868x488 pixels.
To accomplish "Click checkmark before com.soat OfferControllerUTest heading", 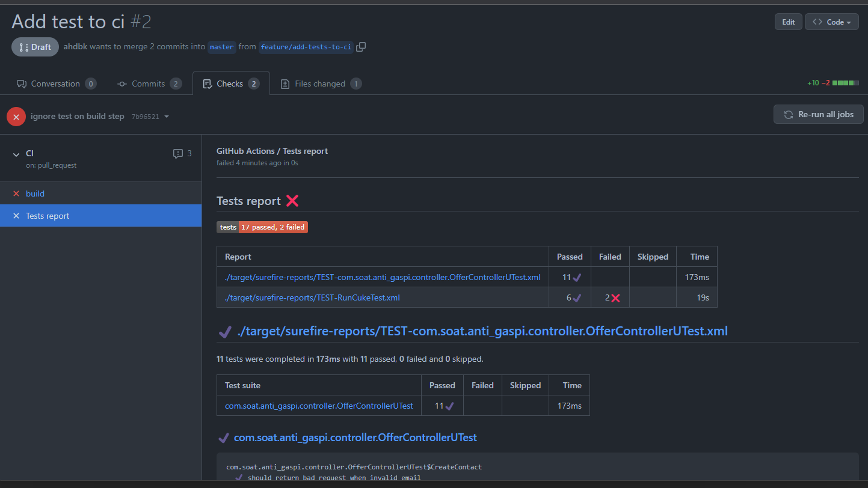I will (223, 438).
